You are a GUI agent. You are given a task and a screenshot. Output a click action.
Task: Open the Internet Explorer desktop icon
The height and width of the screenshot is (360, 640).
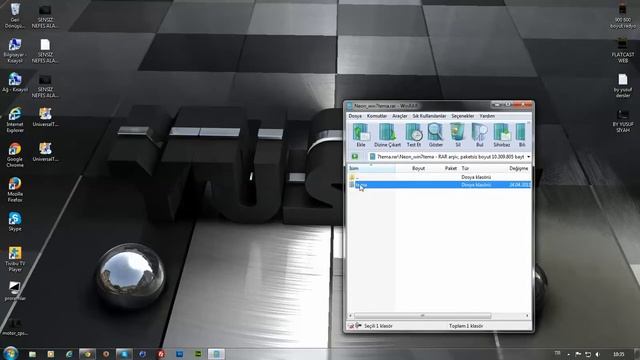tap(15, 120)
